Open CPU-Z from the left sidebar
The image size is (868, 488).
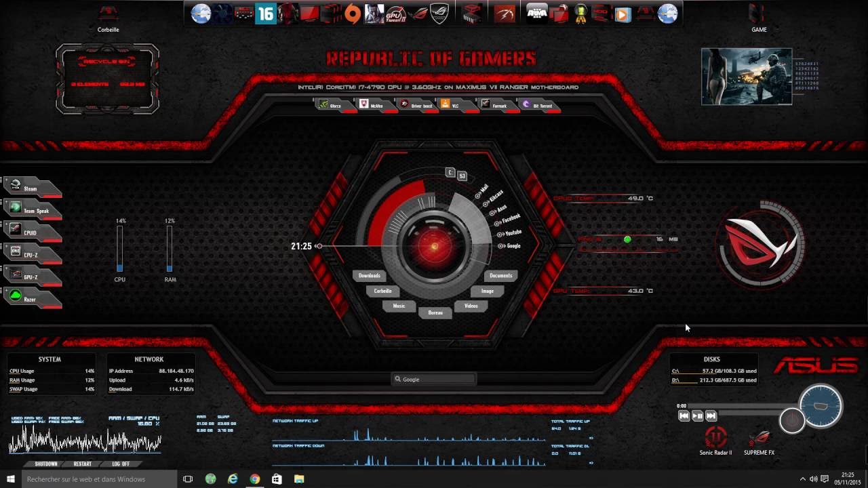click(33, 254)
